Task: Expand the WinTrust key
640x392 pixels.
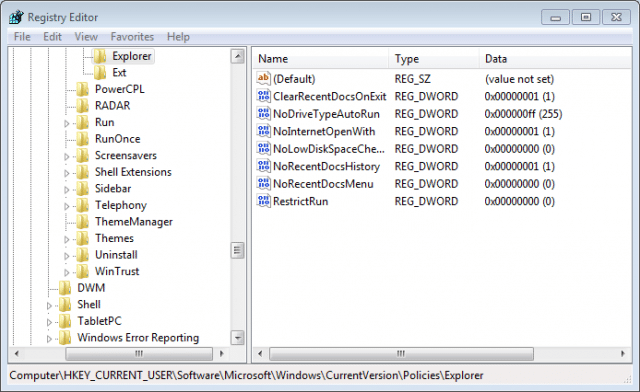Action: pos(67,272)
